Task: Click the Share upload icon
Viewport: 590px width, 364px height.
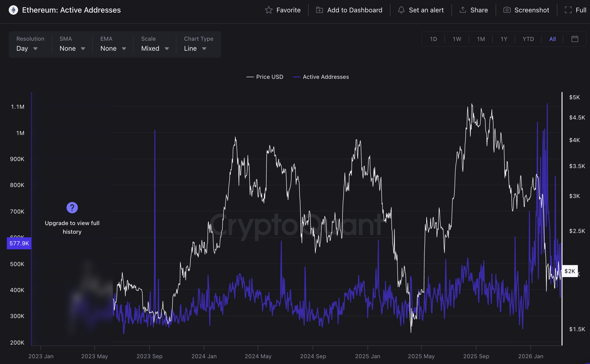Action: click(463, 10)
